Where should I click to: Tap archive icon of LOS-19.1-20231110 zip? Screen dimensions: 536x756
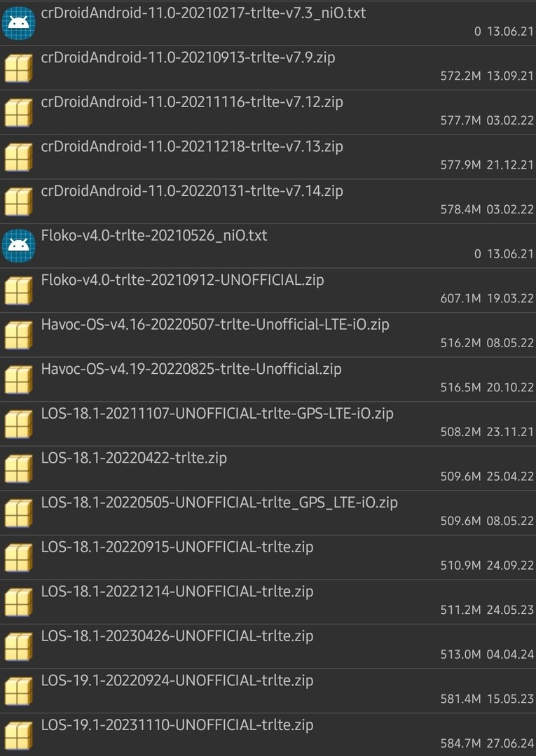(x=18, y=735)
